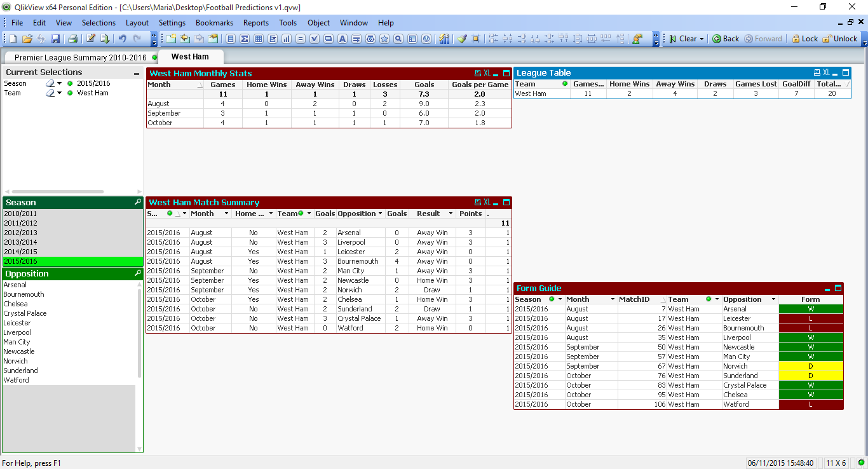
Task: Create an Input Box equals icon
Action: click(x=301, y=39)
